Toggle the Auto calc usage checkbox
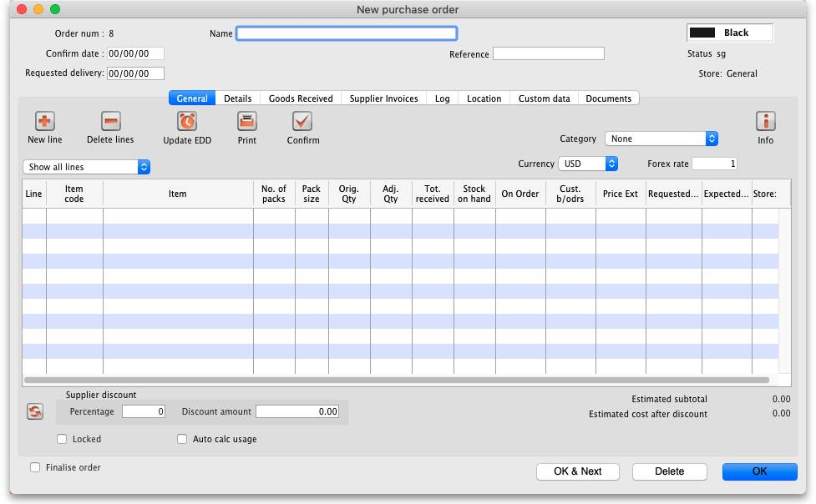The height and width of the screenshot is (504, 816). [x=182, y=439]
